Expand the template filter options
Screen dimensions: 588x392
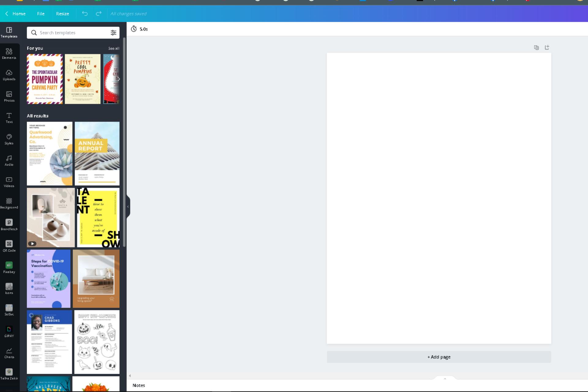coord(113,32)
